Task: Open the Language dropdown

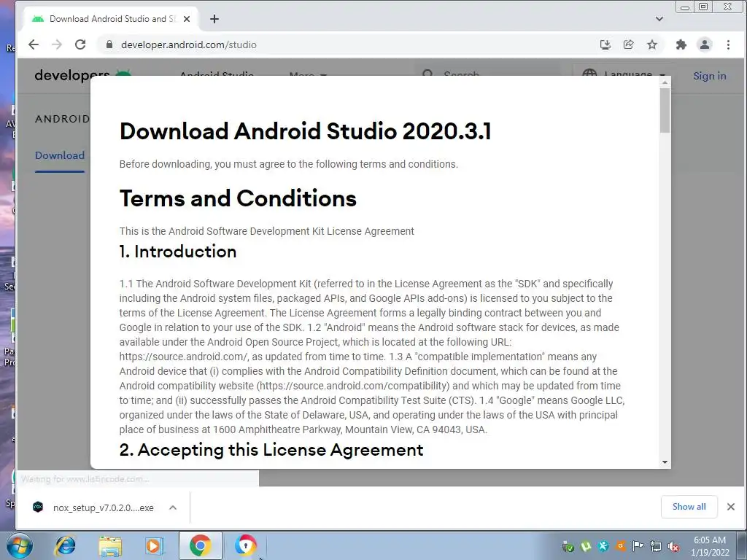Action: point(623,75)
